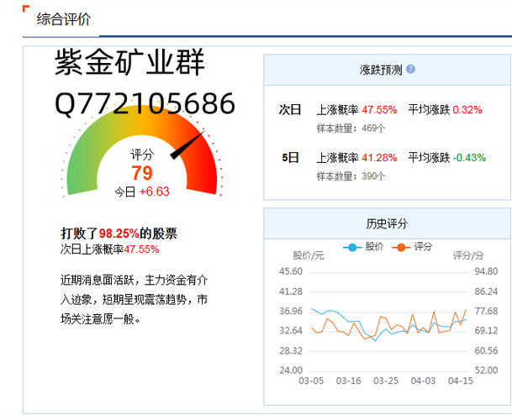Viewport: 512px width, 420px height.
Task: Click the 涨跌预测 panel title
Action: (x=381, y=70)
